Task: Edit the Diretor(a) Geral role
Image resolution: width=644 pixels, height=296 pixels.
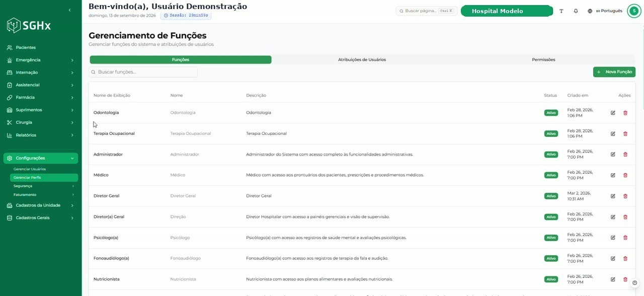Action: point(613,217)
